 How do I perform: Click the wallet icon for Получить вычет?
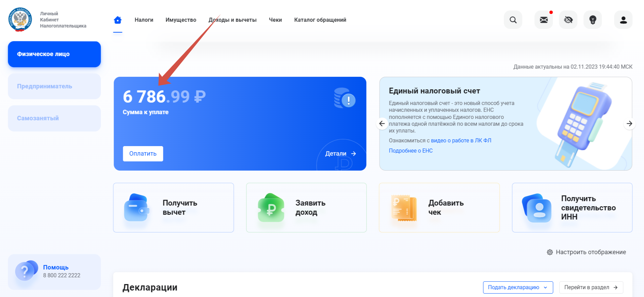136,208
